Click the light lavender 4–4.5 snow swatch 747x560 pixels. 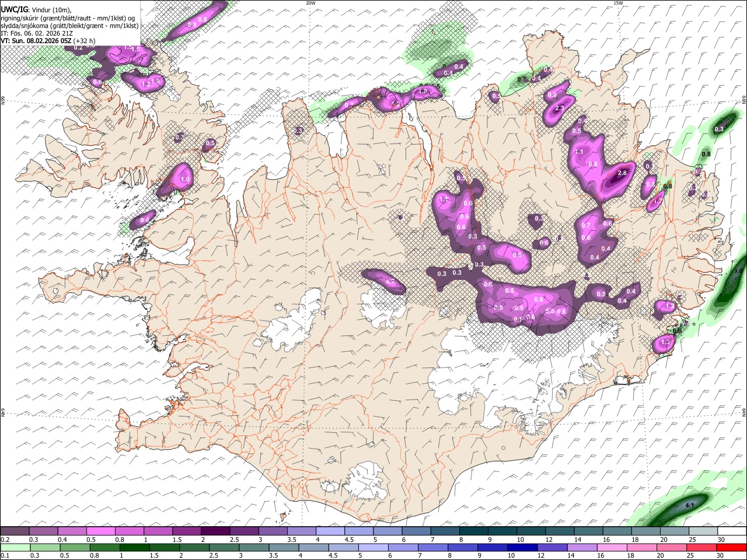point(329,531)
